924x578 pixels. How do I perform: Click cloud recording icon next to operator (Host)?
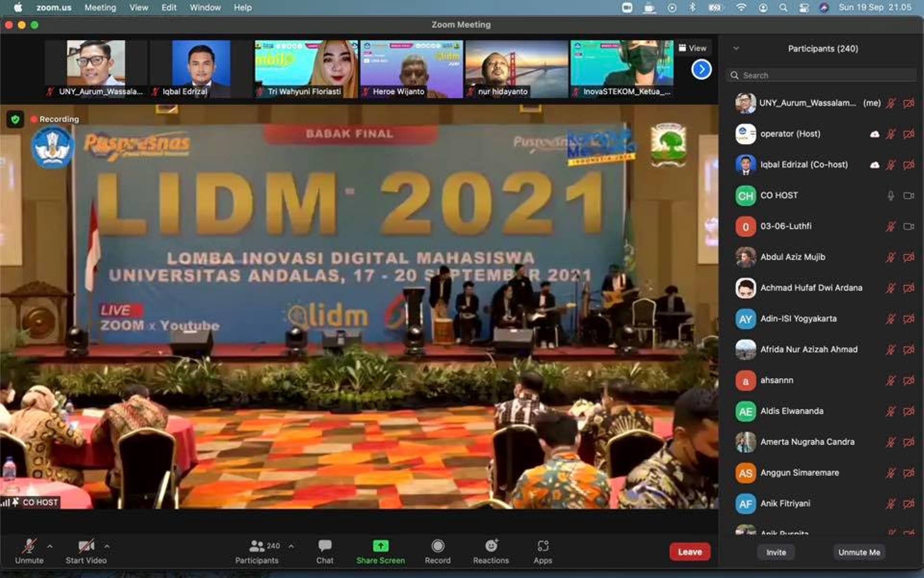click(874, 134)
